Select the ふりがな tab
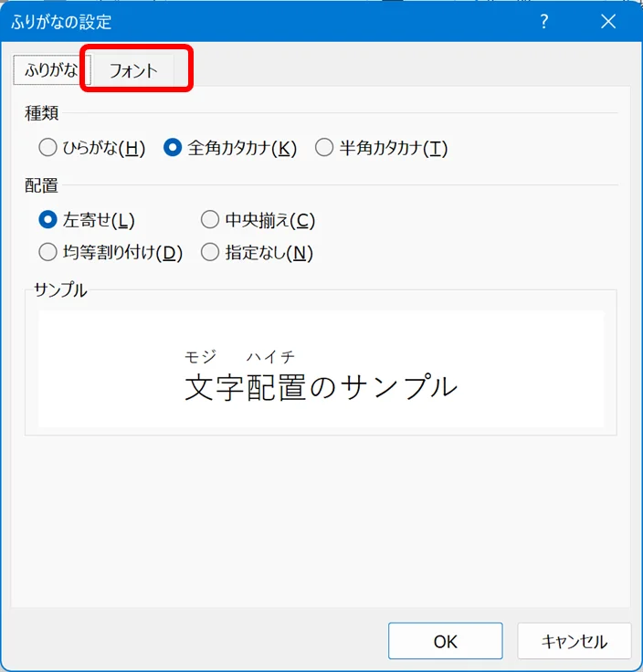643x672 pixels. coord(50,70)
